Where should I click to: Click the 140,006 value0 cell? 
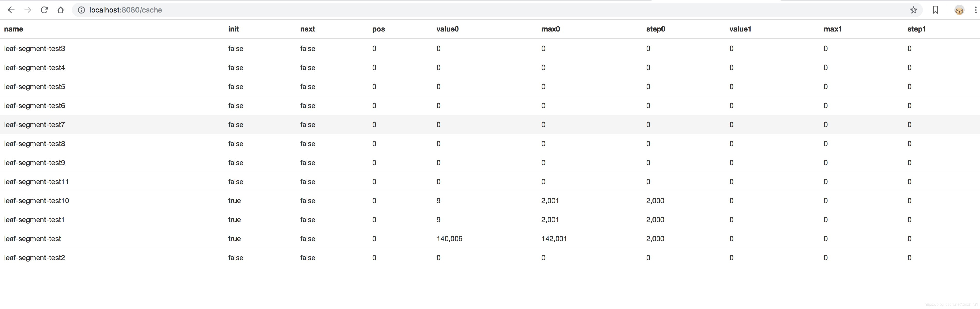[x=449, y=239]
